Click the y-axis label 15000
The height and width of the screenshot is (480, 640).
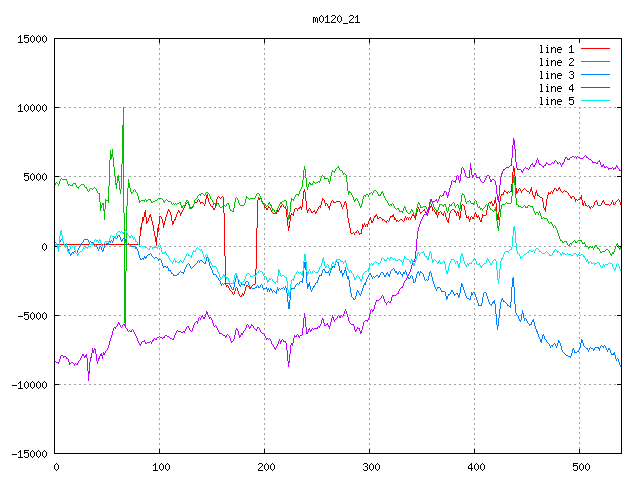[32, 39]
